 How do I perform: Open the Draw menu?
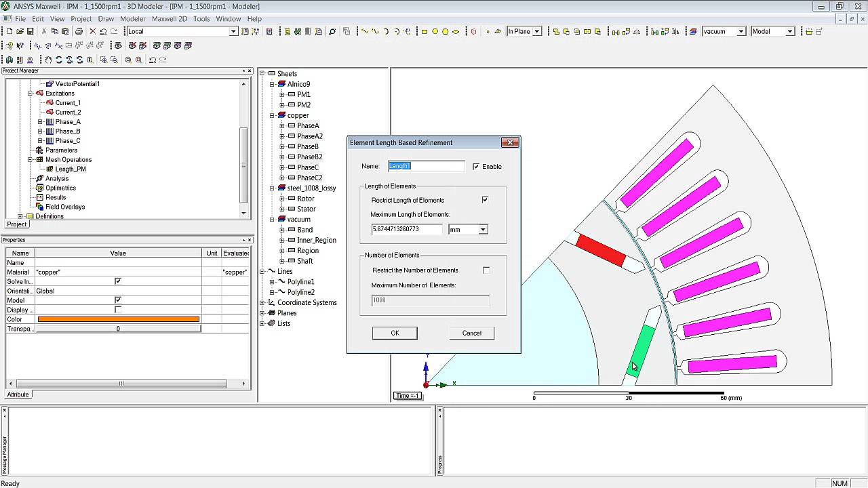click(x=106, y=19)
